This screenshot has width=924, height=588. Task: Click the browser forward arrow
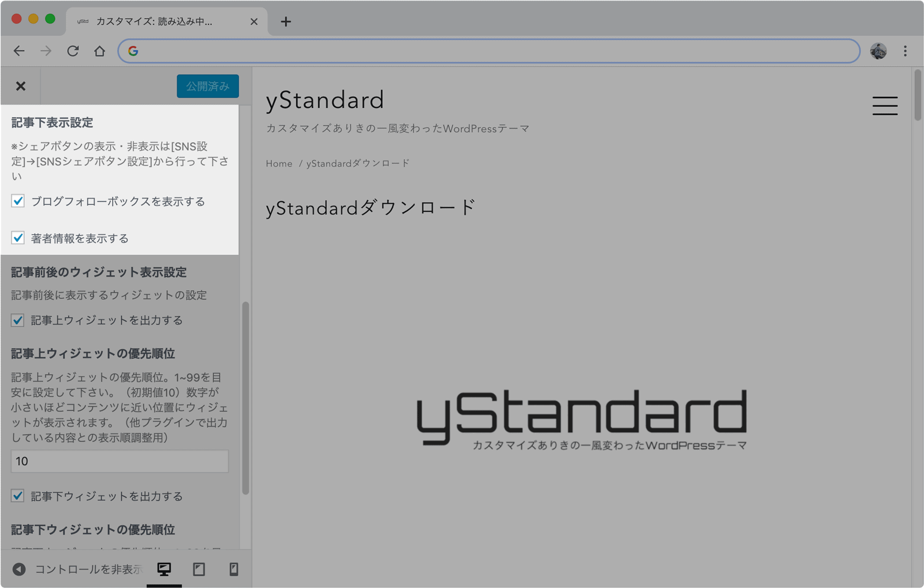pos(46,51)
